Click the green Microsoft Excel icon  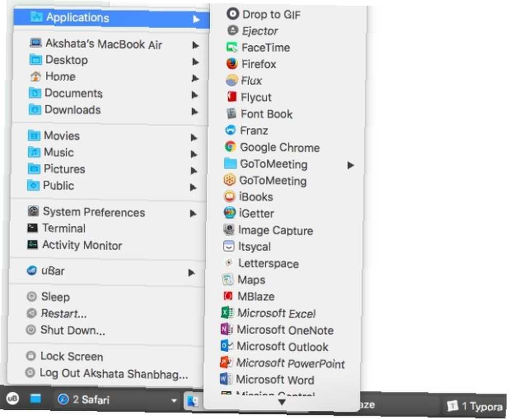[x=227, y=312]
